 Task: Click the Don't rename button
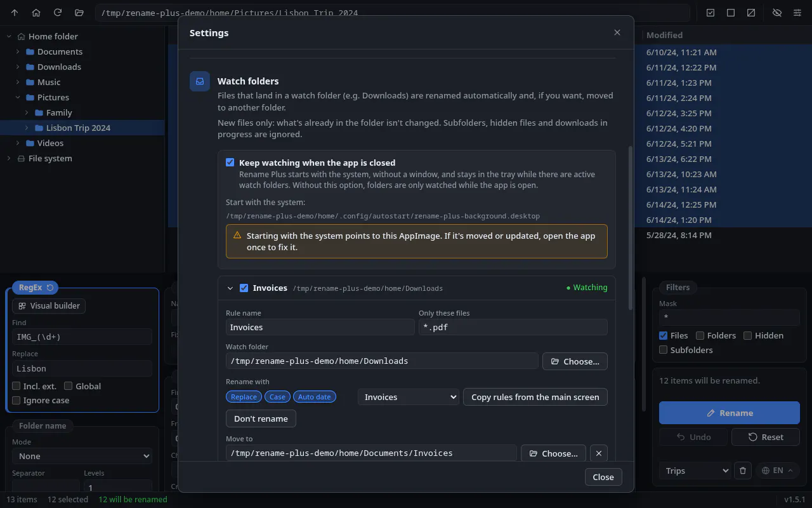pyautogui.click(x=261, y=418)
